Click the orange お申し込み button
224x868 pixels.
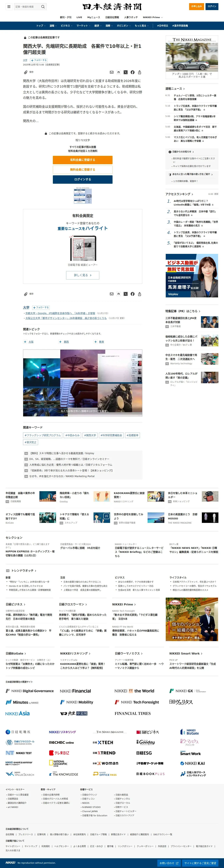196,6
